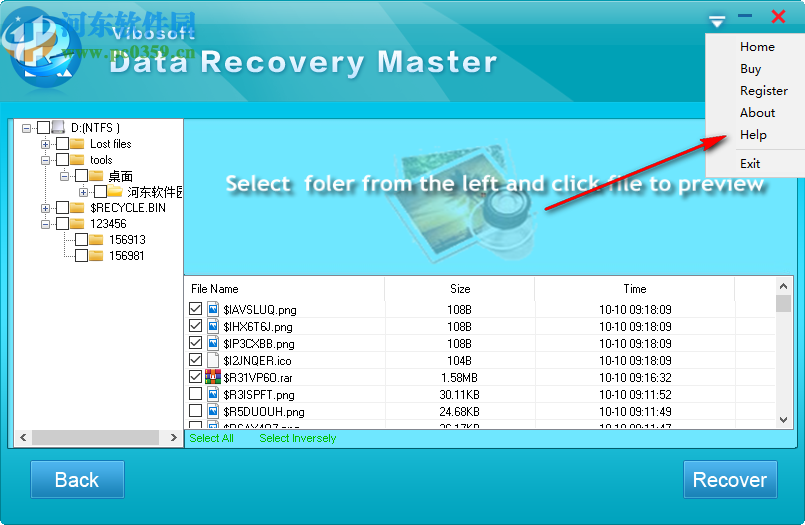Click the 156913 folder icon
The height and width of the screenshot is (525, 805).
[97, 239]
